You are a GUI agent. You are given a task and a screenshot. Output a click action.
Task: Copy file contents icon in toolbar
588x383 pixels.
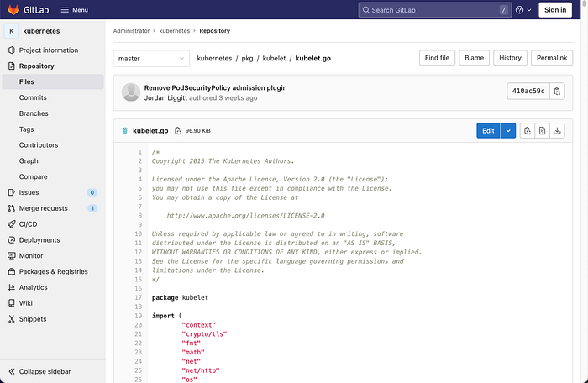(528, 130)
